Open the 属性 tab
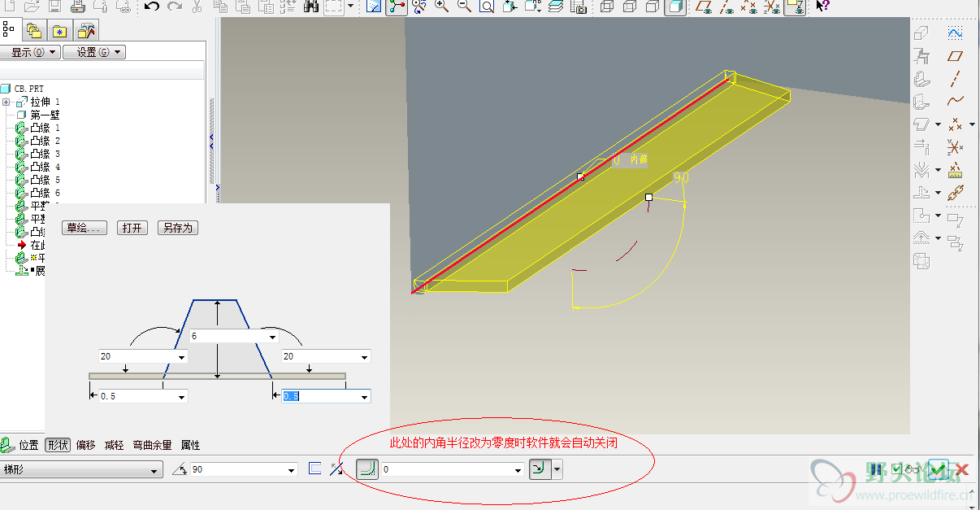The height and width of the screenshot is (510, 980). tap(190, 445)
